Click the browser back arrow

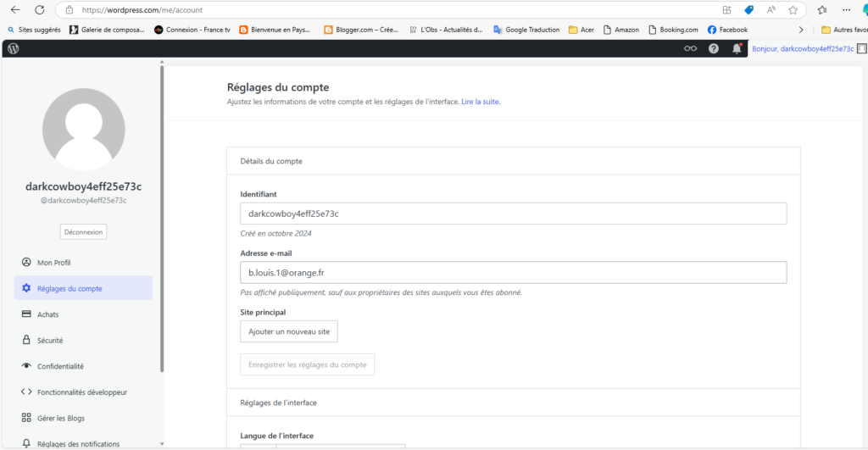[x=14, y=10]
